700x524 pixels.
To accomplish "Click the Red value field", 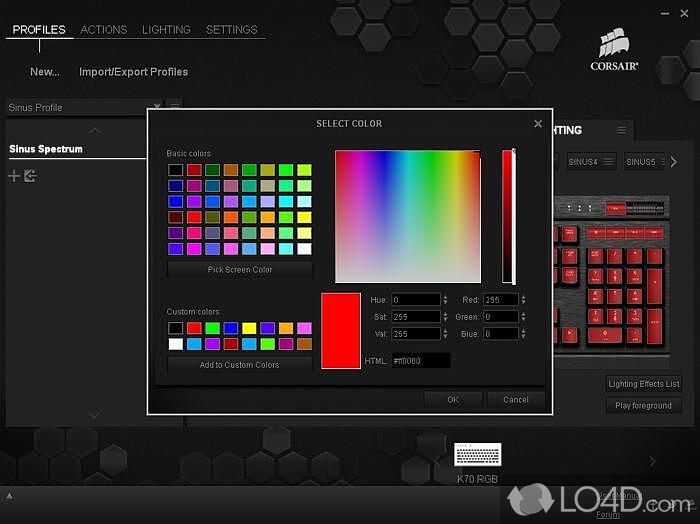I will 501,299.
